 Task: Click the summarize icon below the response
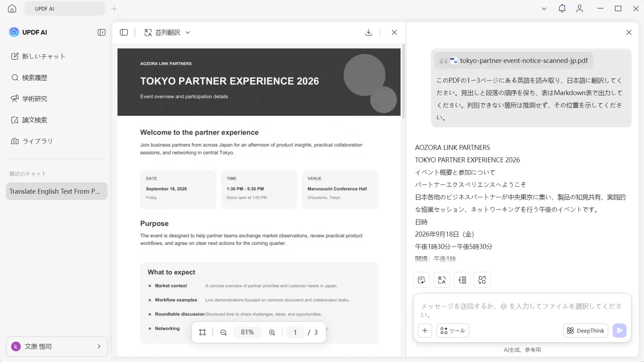tap(421, 280)
